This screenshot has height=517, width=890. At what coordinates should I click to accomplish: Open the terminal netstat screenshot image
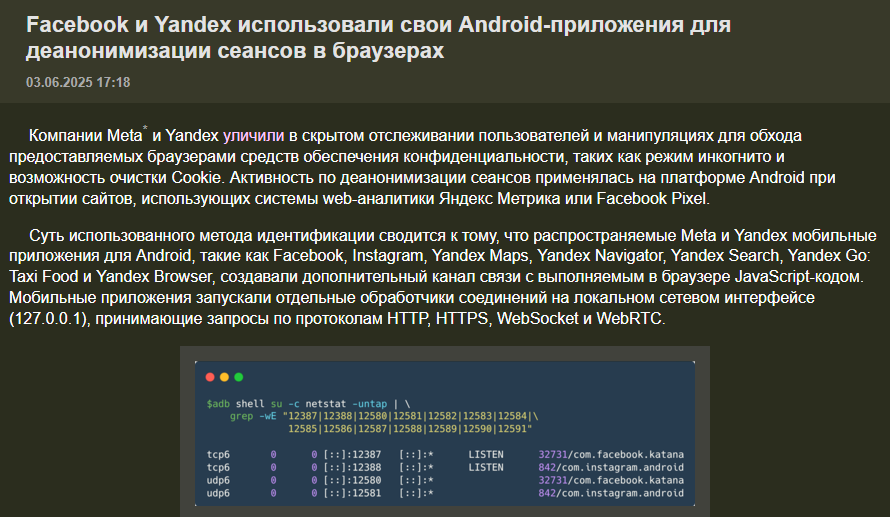pos(445,433)
